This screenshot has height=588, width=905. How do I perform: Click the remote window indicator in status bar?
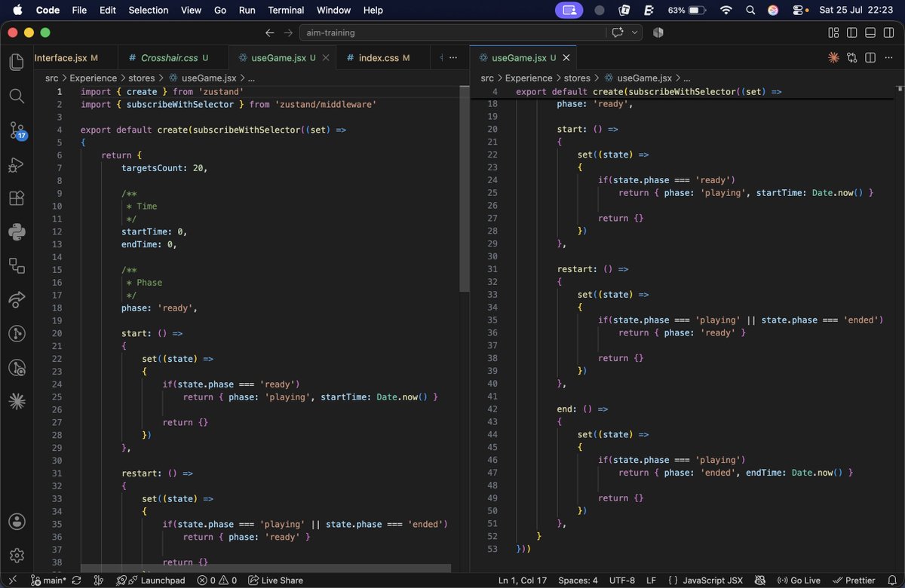pyautogui.click(x=11, y=580)
